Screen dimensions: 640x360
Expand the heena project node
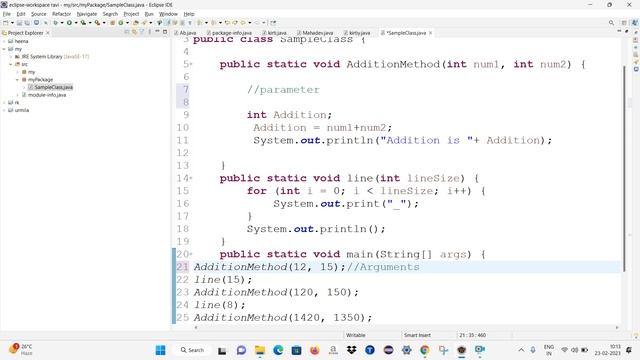click(4, 41)
